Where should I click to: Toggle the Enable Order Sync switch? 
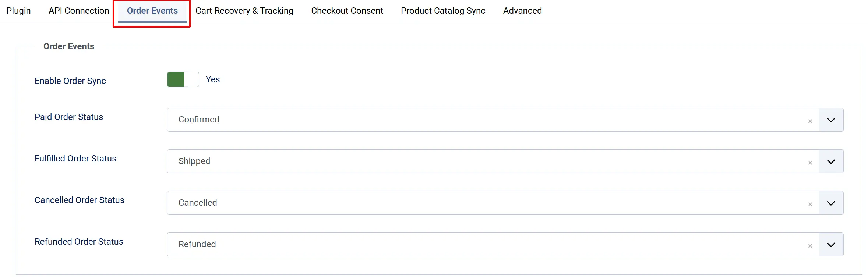coord(183,79)
